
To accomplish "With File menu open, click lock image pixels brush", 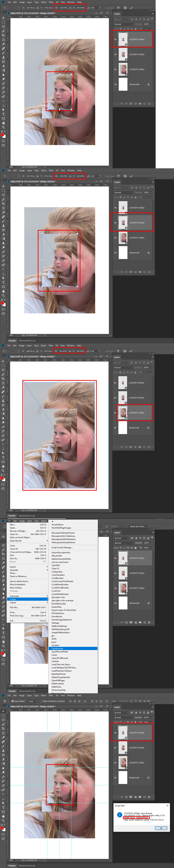I will click(x=124, y=548).
